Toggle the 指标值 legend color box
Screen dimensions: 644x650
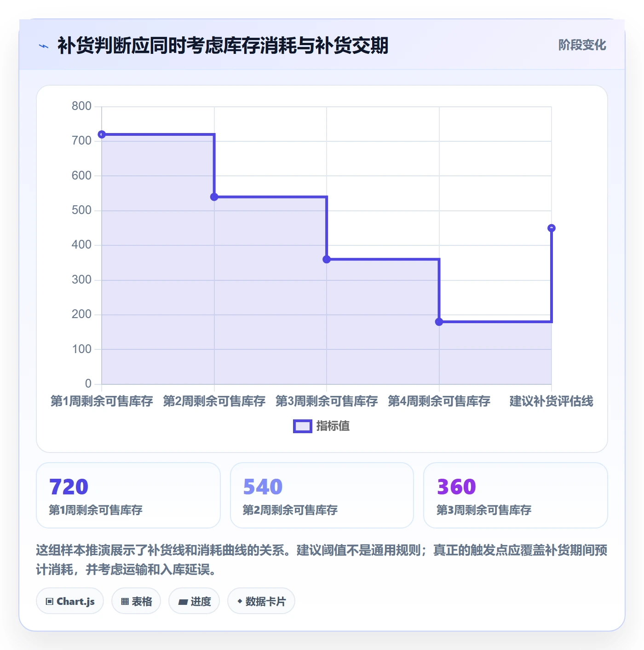tap(303, 426)
